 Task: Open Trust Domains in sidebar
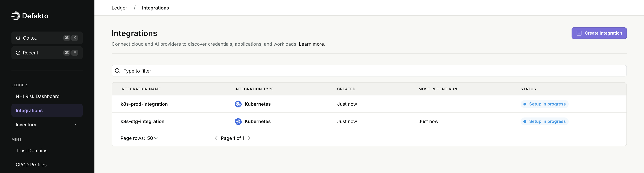(x=31, y=151)
